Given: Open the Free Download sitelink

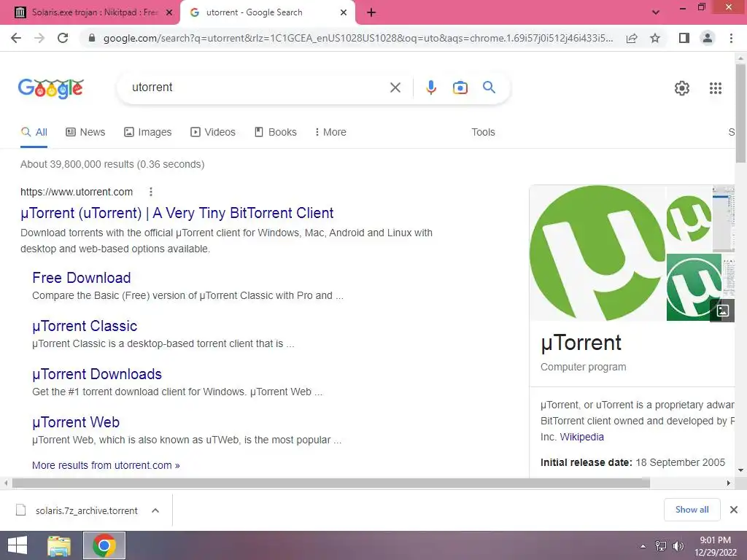Looking at the screenshot, I should pyautogui.click(x=82, y=278).
